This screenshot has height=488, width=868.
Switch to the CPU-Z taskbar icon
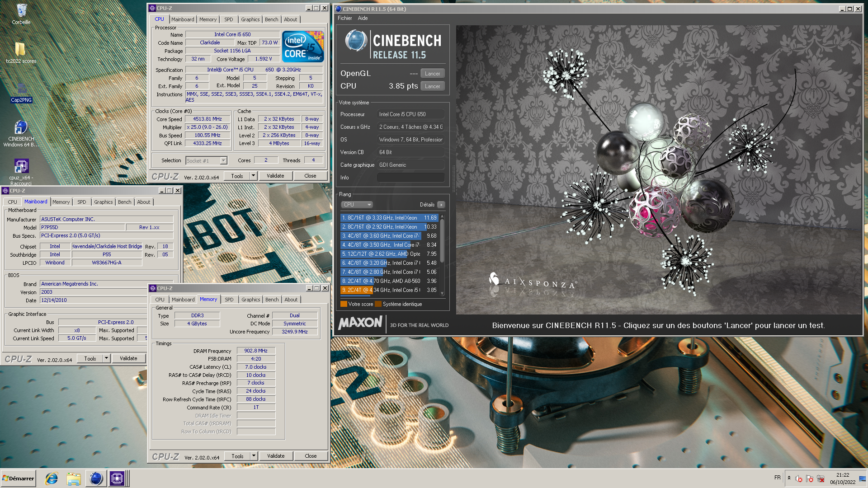117,479
